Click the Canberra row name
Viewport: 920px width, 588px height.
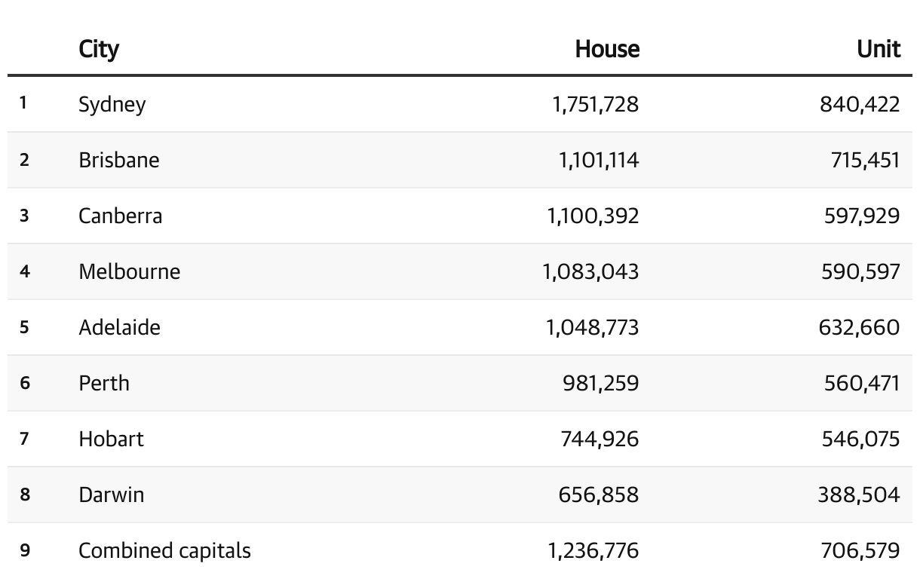(120, 216)
